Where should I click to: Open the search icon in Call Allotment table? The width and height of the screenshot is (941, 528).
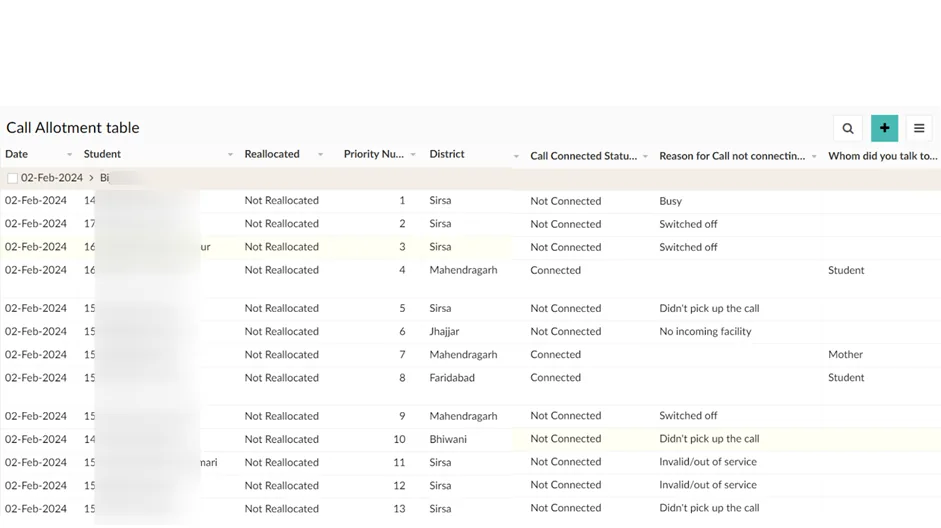[847, 128]
